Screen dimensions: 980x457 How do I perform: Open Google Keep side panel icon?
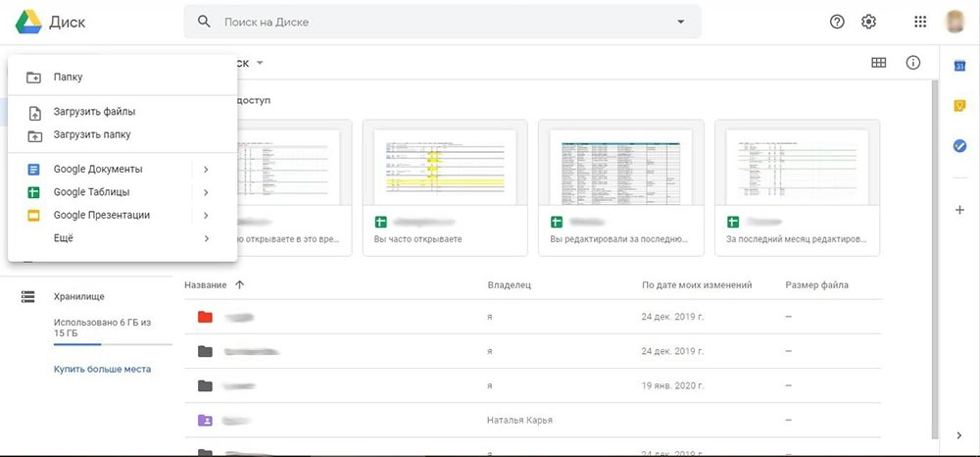[960, 106]
